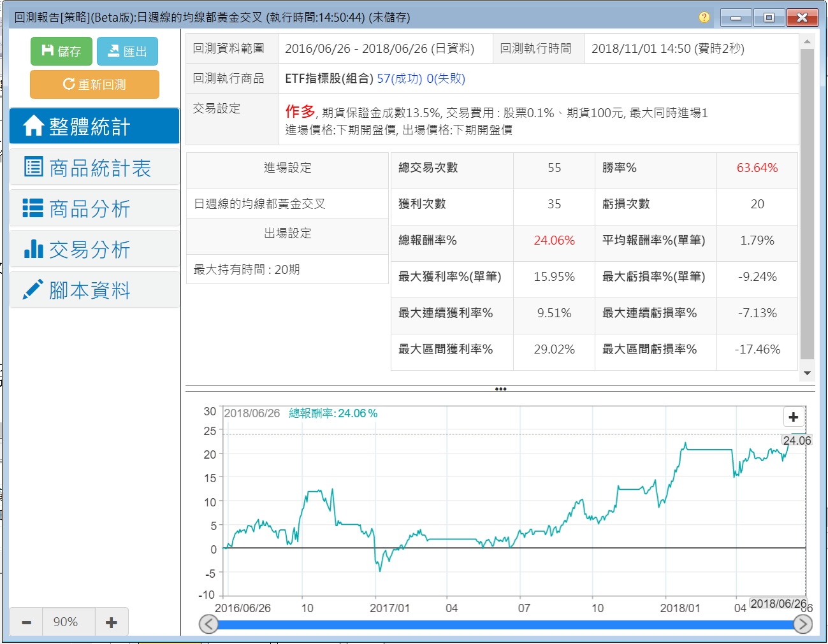Image resolution: width=828 pixels, height=644 pixels.
Task: Click the left arrow on chart timeline
Action: click(x=208, y=624)
